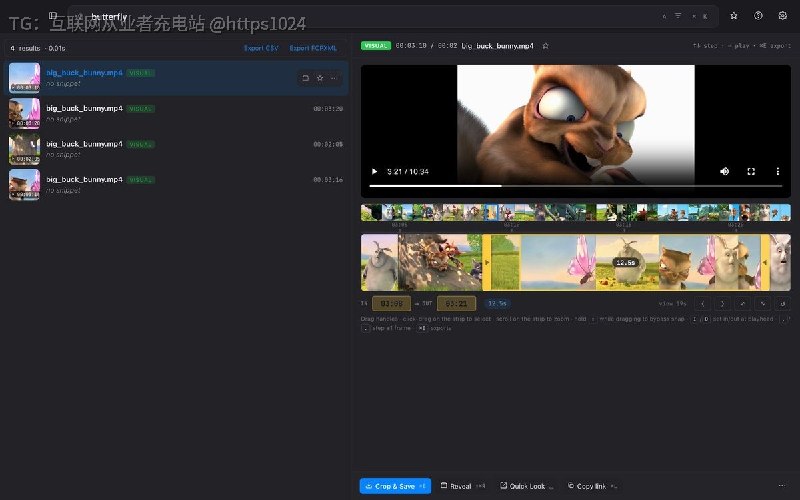Viewport: 800px width, 500px height.
Task: Play the video in the preview player
Action: coord(374,171)
